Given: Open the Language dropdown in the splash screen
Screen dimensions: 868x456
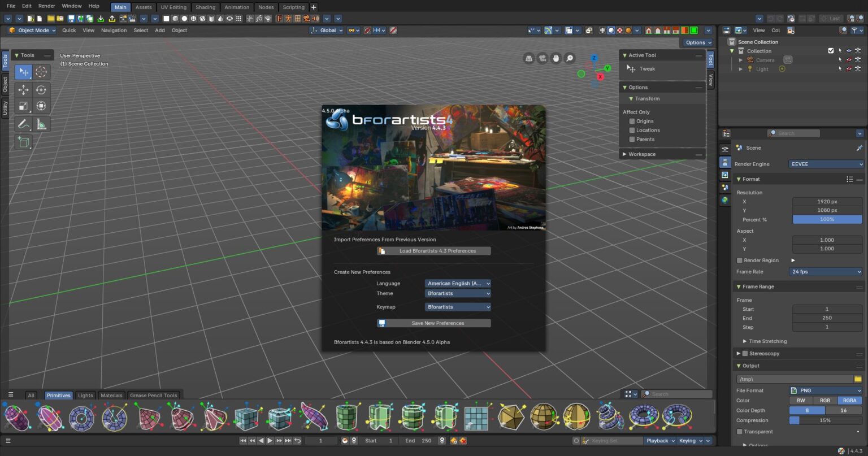Looking at the screenshot, I should (x=457, y=283).
